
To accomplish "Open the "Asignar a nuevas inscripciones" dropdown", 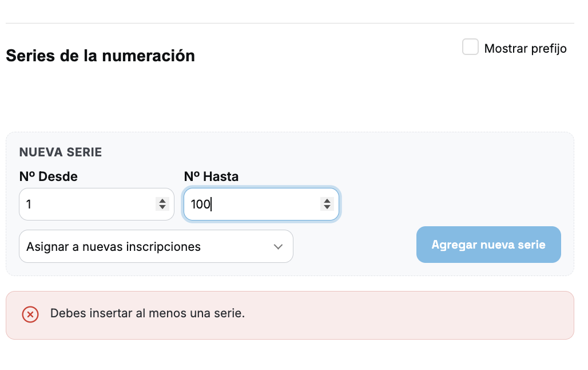I will coord(156,246).
